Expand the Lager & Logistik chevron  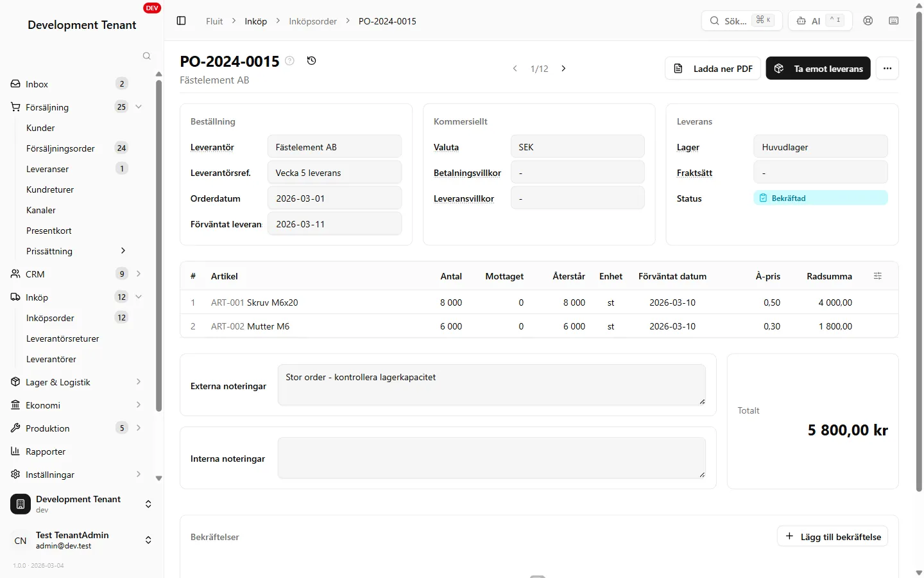[139, 381]
